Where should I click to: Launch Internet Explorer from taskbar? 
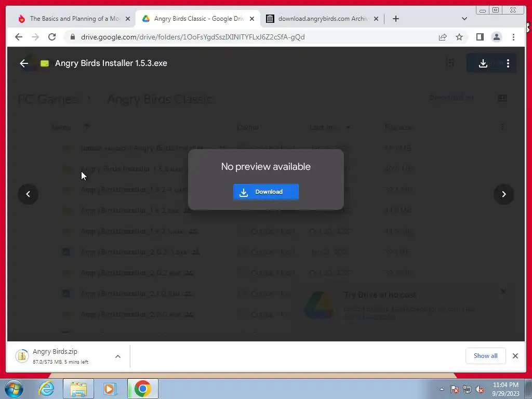click(46, 389)
